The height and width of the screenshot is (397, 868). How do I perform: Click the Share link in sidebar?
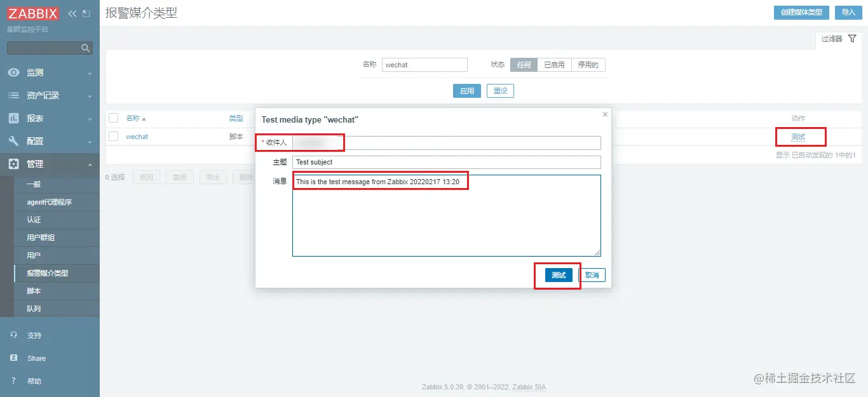coord(36,358)
